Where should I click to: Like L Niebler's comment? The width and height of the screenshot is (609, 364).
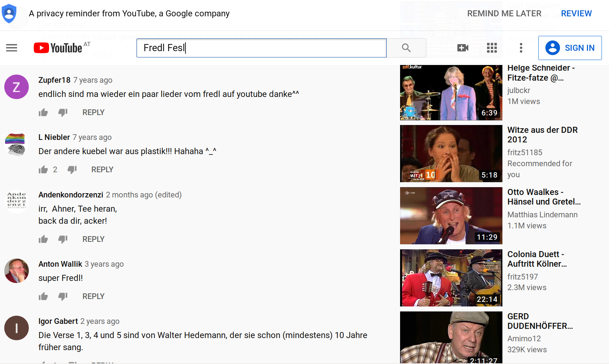[x=43, y=170]
